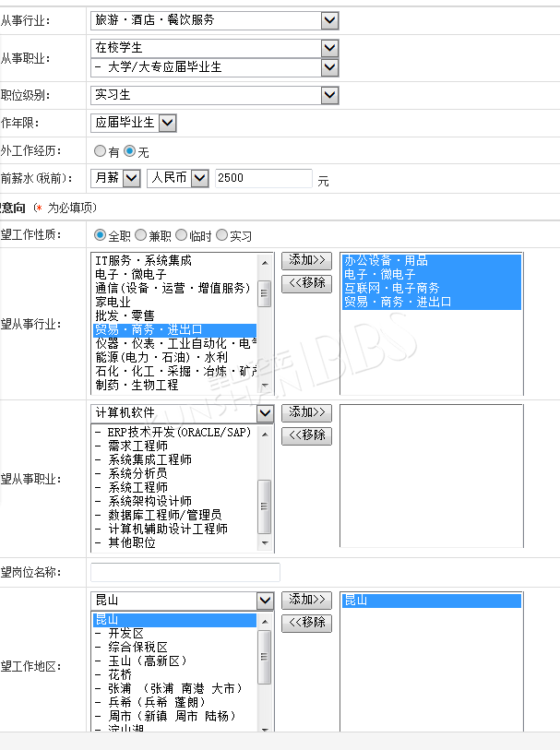Click 添加>> button for desired occupation
This screenshot has height=750, width=560.
tap(306, 412)
